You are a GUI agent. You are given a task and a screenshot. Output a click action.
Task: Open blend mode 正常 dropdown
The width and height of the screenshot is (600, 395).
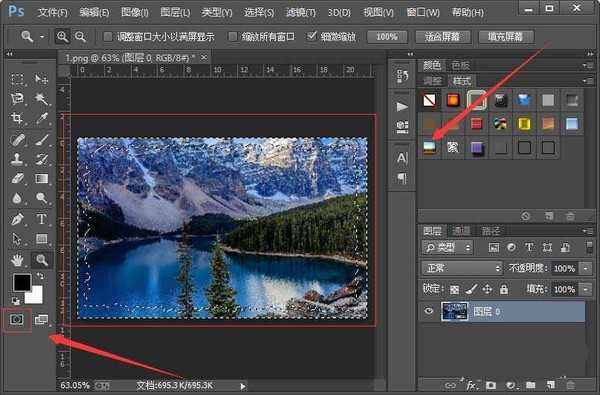tap(462, 268)
